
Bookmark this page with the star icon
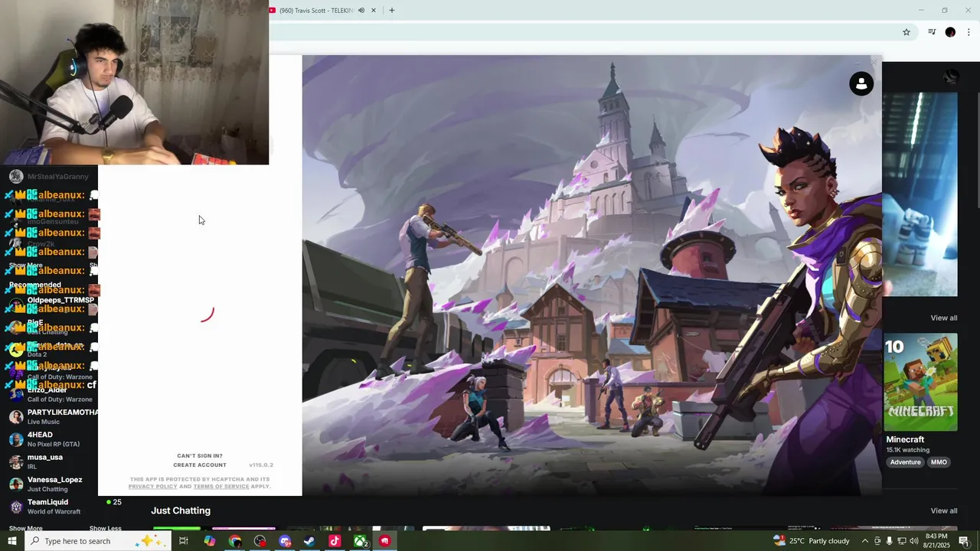click(x=906, y=32)
